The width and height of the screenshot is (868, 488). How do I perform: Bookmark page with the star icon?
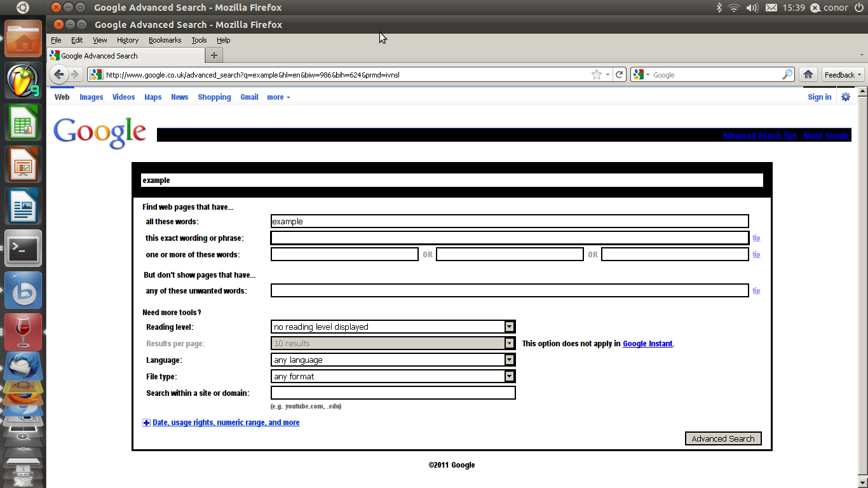(x=596, y=74)
